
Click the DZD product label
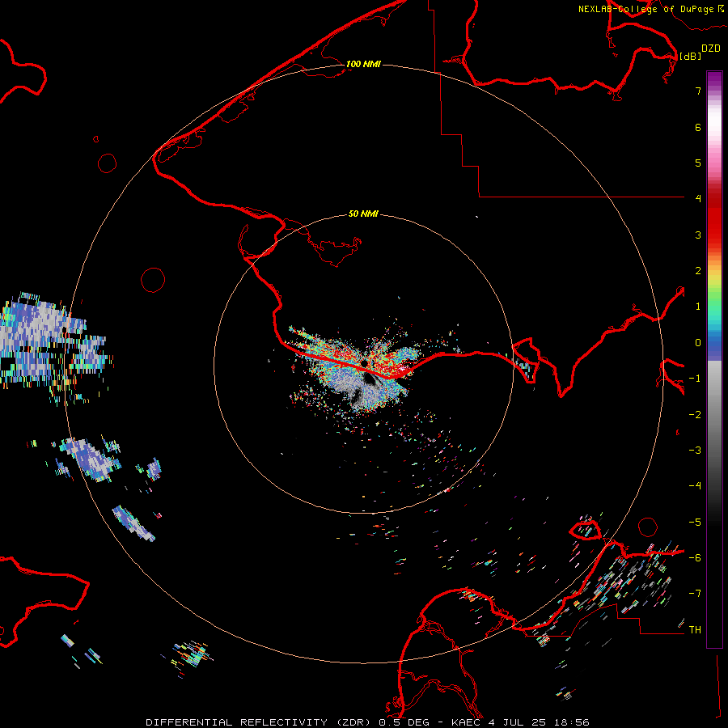click(x=711, y=49)
